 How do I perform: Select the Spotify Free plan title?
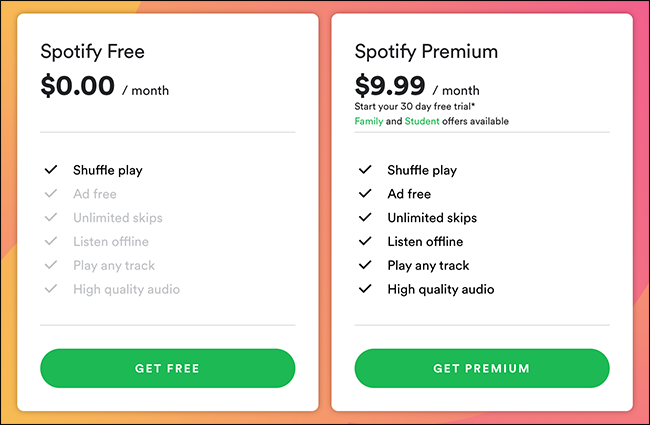(92, 51)
